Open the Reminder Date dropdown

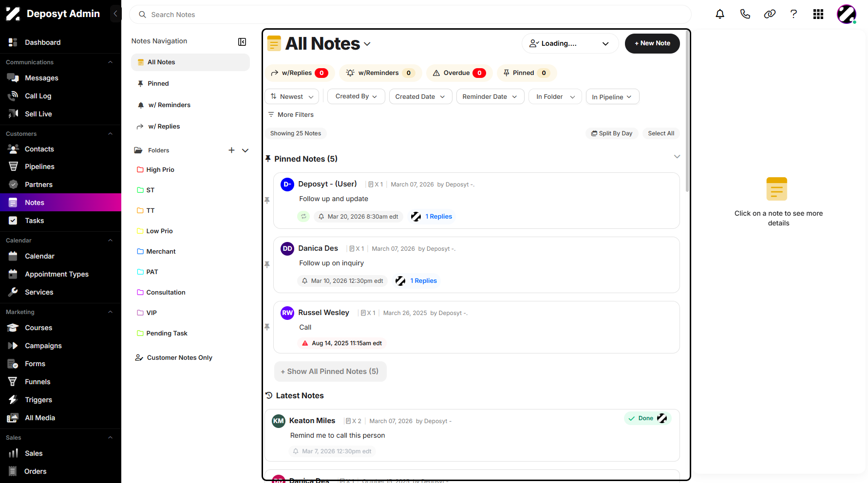point(490,96)
